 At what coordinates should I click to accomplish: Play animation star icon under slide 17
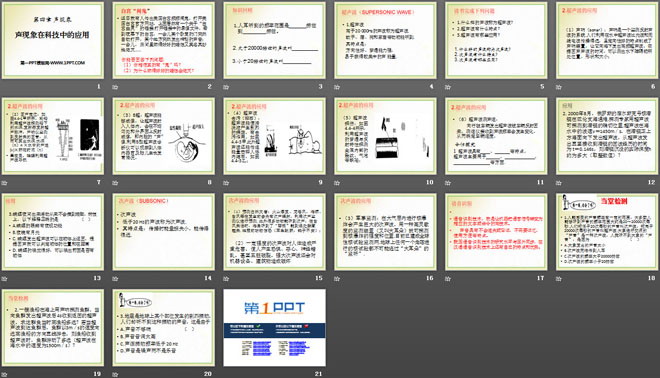[448, 278]
